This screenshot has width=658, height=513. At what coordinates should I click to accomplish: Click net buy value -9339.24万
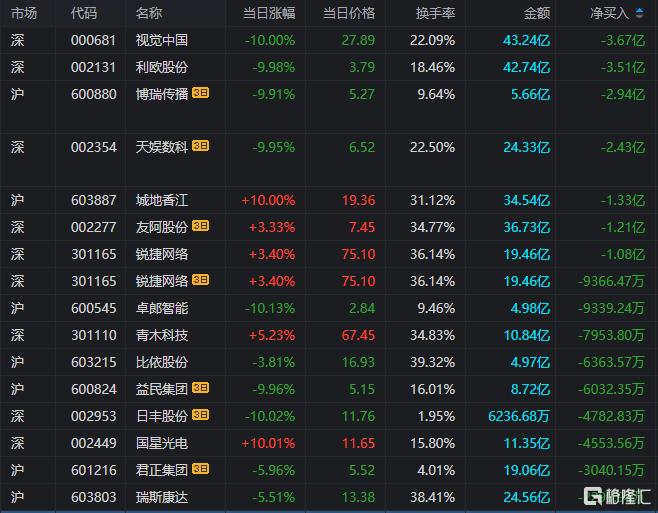coord(611,308)
